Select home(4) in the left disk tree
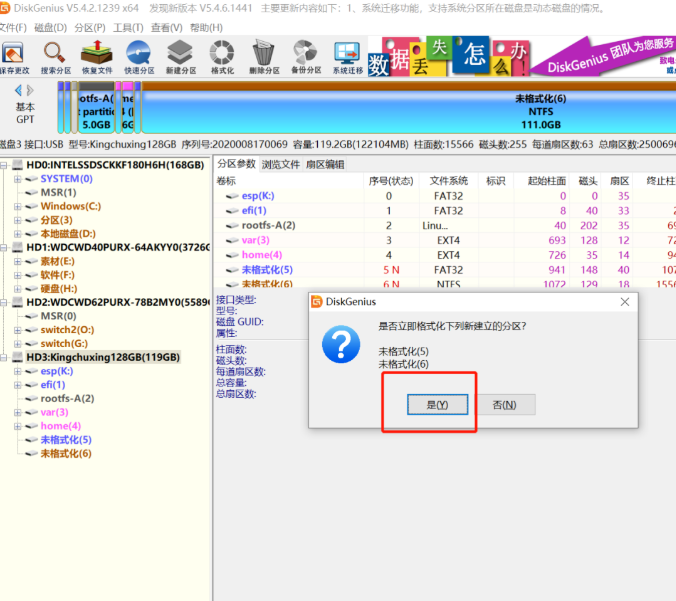This screenshot has height=601, width=676. [x=61, y=426]
